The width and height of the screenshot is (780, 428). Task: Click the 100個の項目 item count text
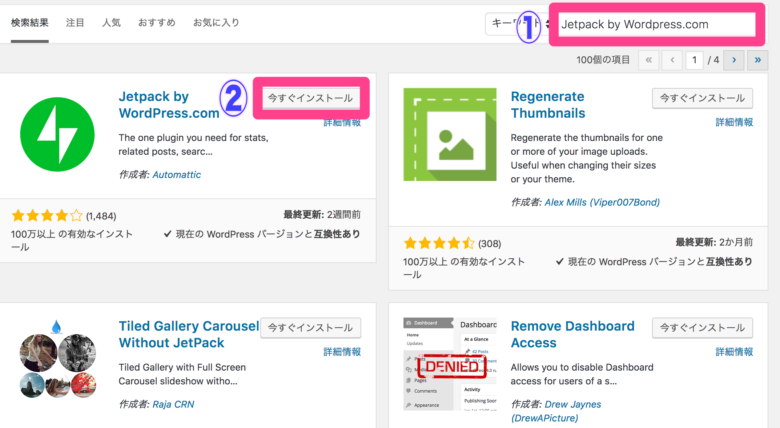603,60
